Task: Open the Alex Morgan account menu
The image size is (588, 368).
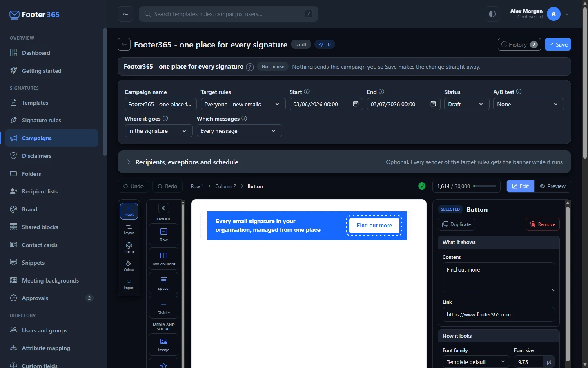Action: [x=540, y=14]
